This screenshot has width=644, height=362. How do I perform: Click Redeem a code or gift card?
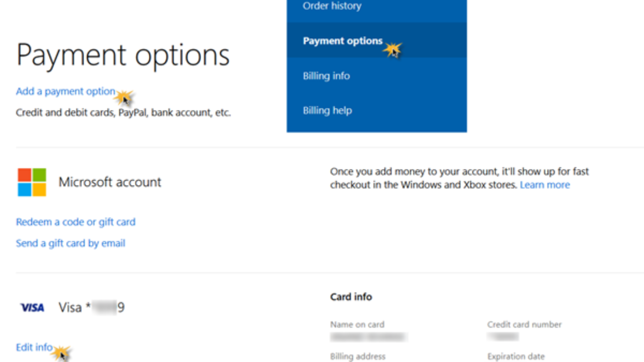pos(76,222)
